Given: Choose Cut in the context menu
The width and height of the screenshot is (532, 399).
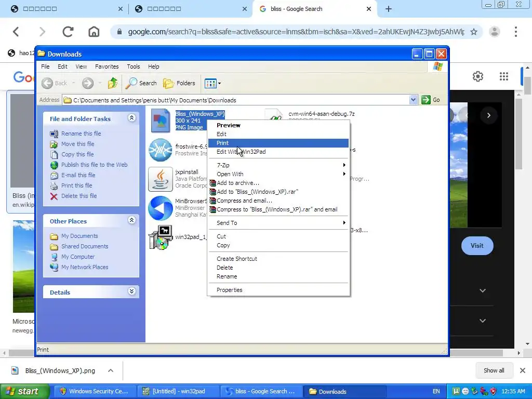Looking at the screenshot, I should (x=278, y=236).
